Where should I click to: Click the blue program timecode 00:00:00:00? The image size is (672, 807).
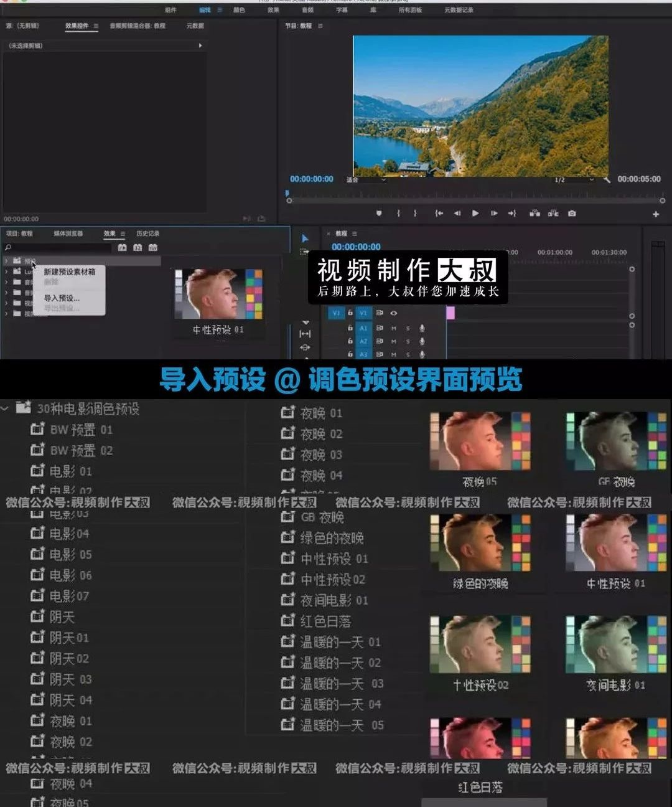click(312, 179)
